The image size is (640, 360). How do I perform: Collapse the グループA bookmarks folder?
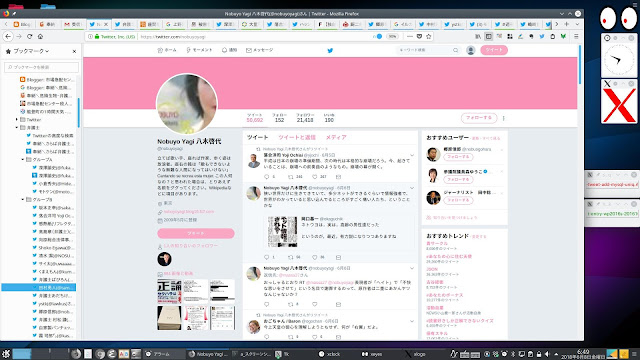click(23, 159)
